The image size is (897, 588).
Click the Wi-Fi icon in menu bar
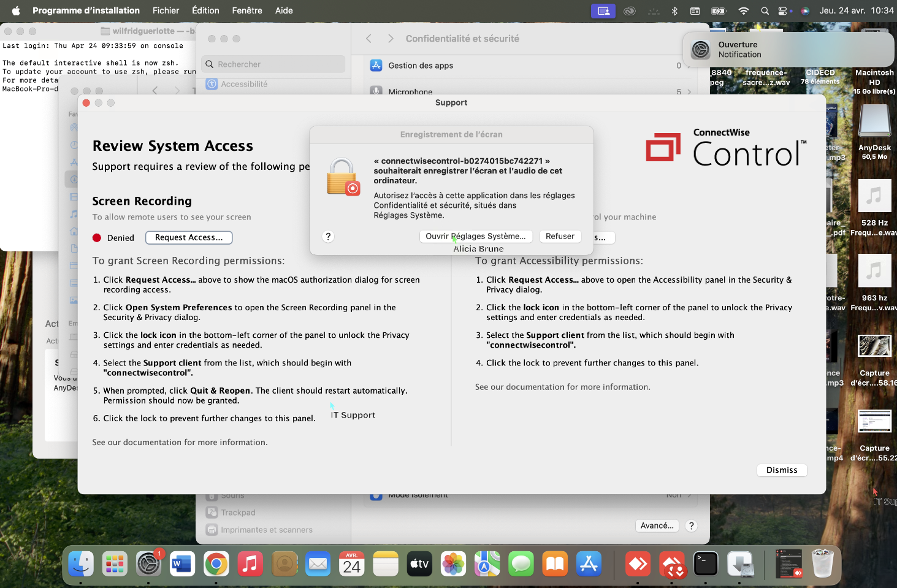(743, 10)
